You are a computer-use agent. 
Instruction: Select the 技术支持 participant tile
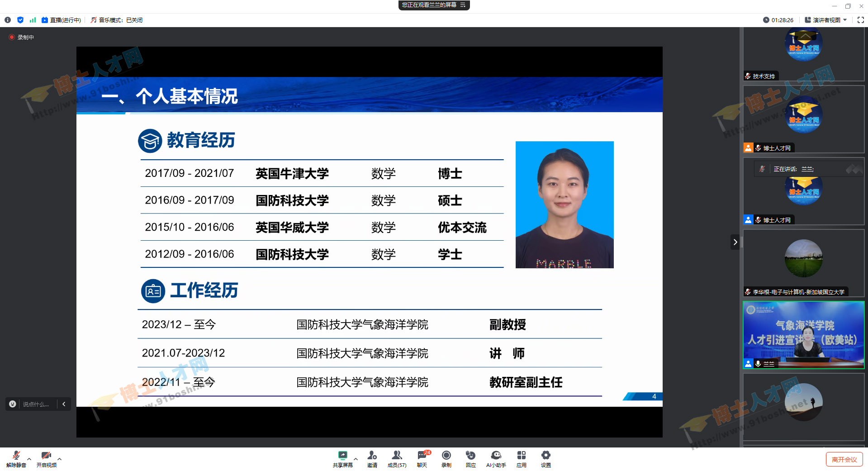[804, 54]
